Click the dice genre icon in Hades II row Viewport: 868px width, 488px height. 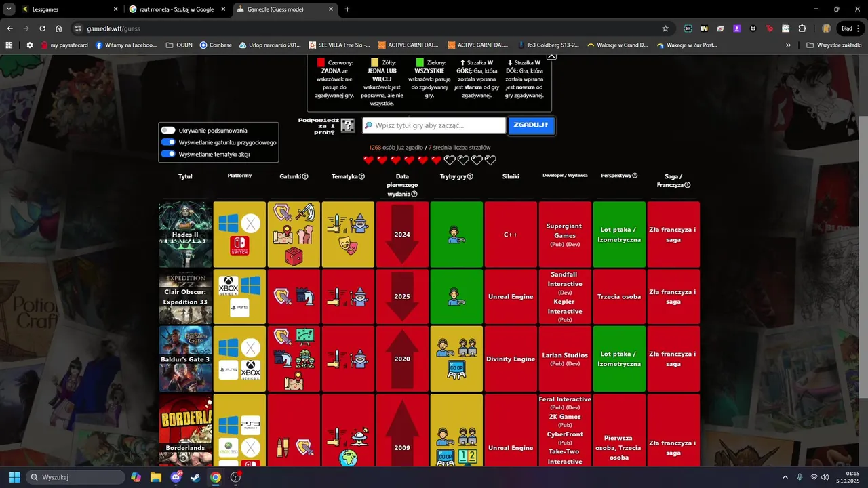pyautogui.click(x=294, y=256)
